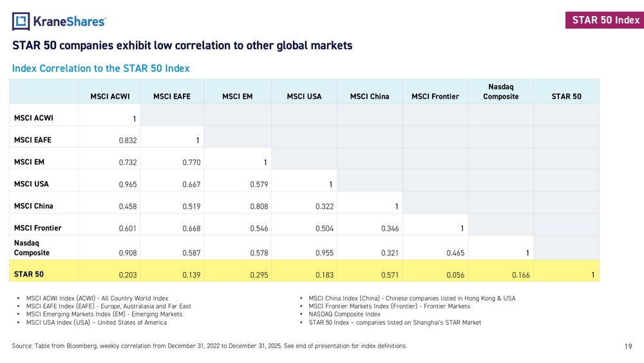Select the 0.808 cell in MSCI China row
This screenshot has width=644, height=363.
coord(258,207)
